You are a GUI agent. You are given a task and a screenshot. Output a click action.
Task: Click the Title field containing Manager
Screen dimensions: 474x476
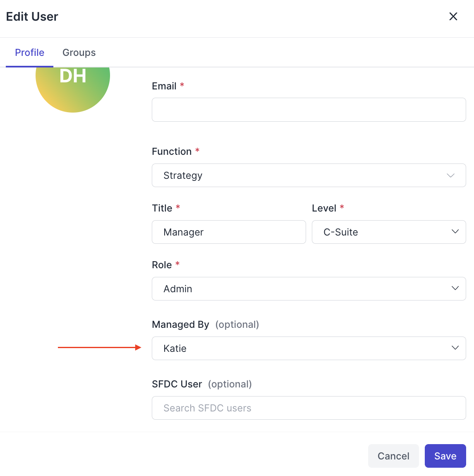tap(229, 232)
